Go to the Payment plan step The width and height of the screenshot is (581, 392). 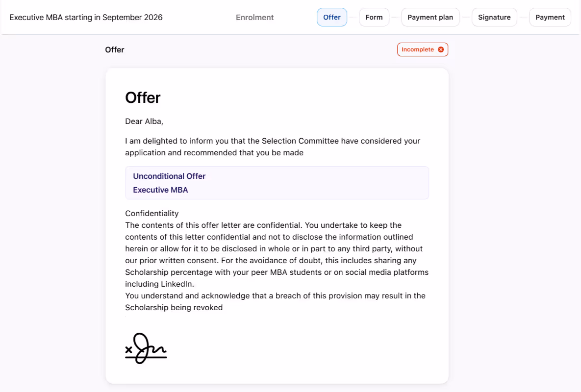click(430, 17)
